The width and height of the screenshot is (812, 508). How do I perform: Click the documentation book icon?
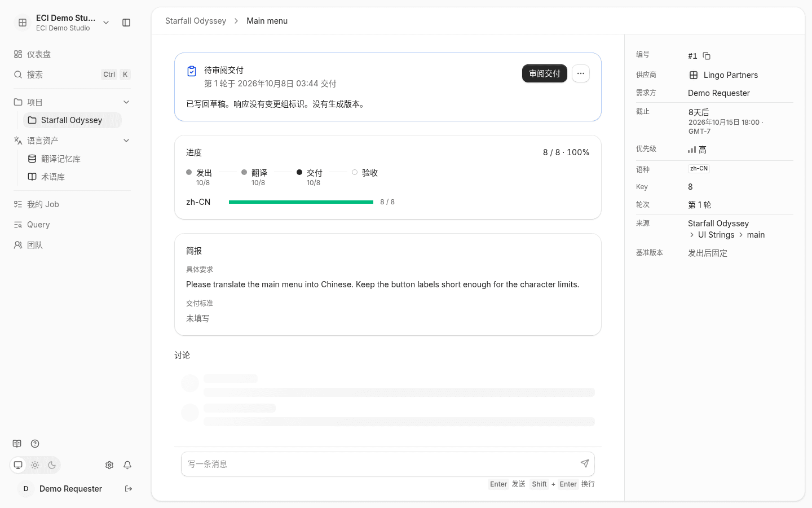click(17, 444)
